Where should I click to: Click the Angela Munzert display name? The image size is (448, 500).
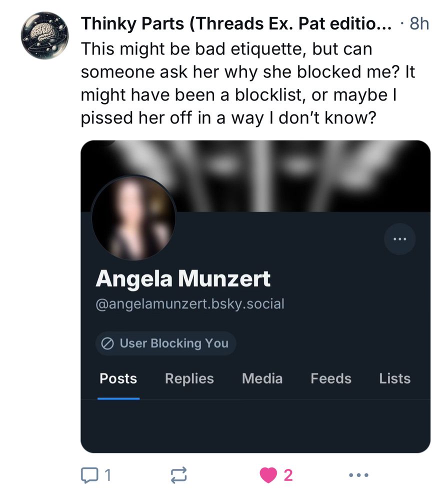[183, 278]
